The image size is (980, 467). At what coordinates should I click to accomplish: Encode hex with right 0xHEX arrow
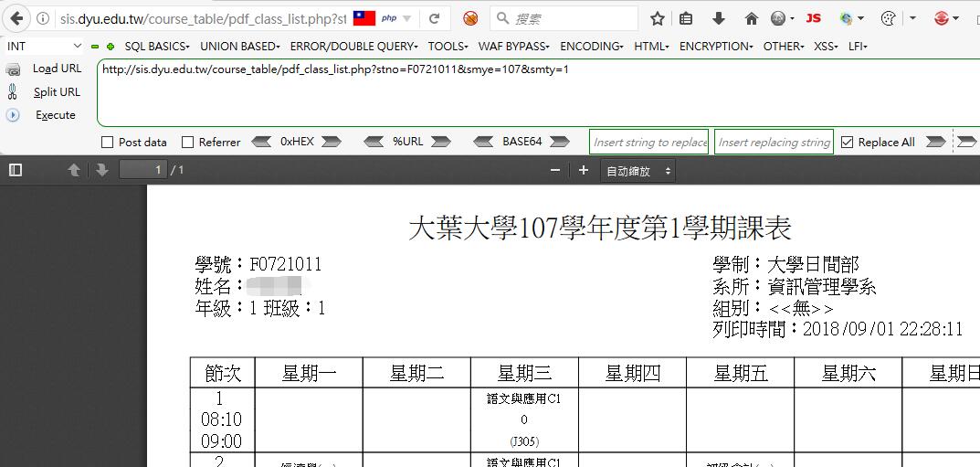tap(332, 142)
